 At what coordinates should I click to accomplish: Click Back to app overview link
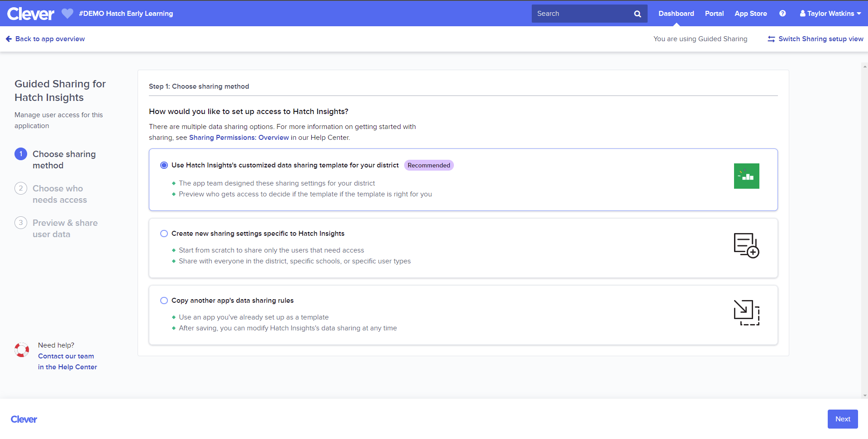point(45,39)
